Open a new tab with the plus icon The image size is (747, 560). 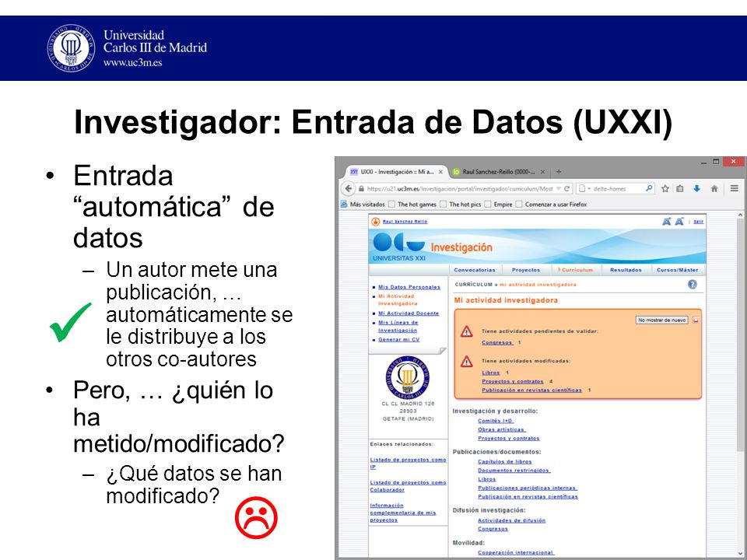pos(559,172)
